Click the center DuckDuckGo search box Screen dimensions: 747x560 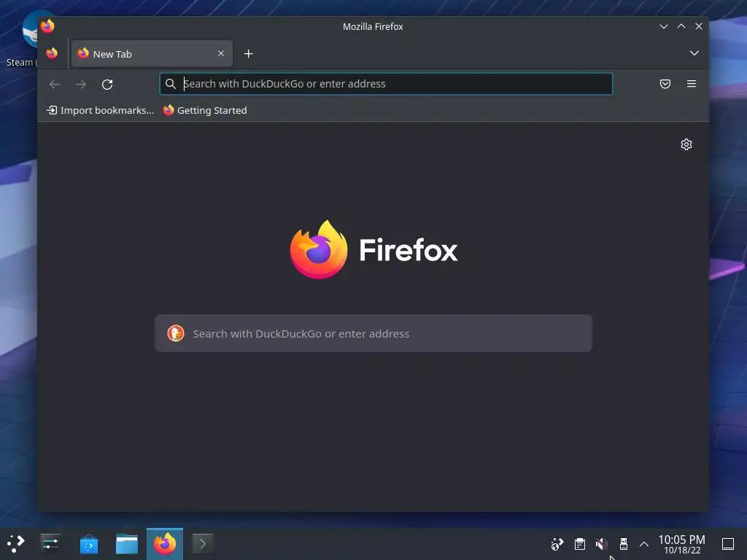pyautogui.click(x=373, y=333)
